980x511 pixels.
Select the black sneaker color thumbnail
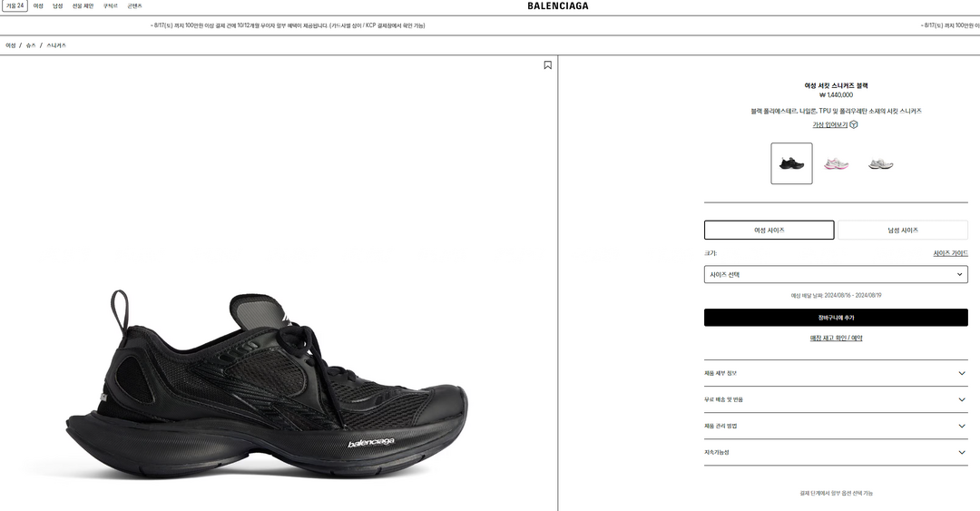coord(791,163)
